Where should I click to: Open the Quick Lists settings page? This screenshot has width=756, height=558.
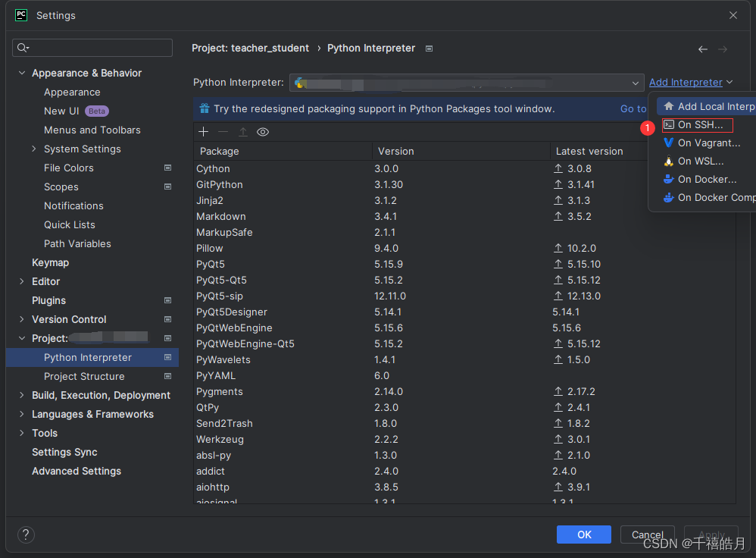pyautogui.click(x=70, y=224)
